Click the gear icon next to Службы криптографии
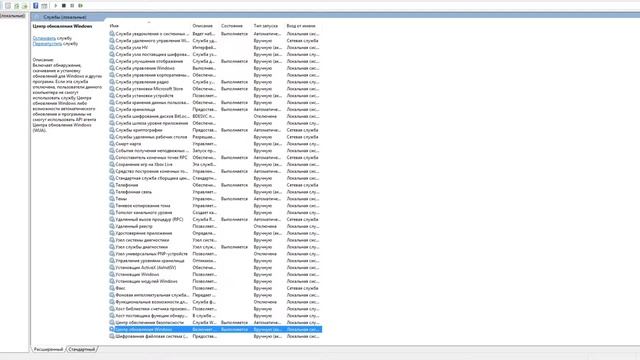Image resolution: width=640 pixels, height=360 pixels. pos(112,130)
